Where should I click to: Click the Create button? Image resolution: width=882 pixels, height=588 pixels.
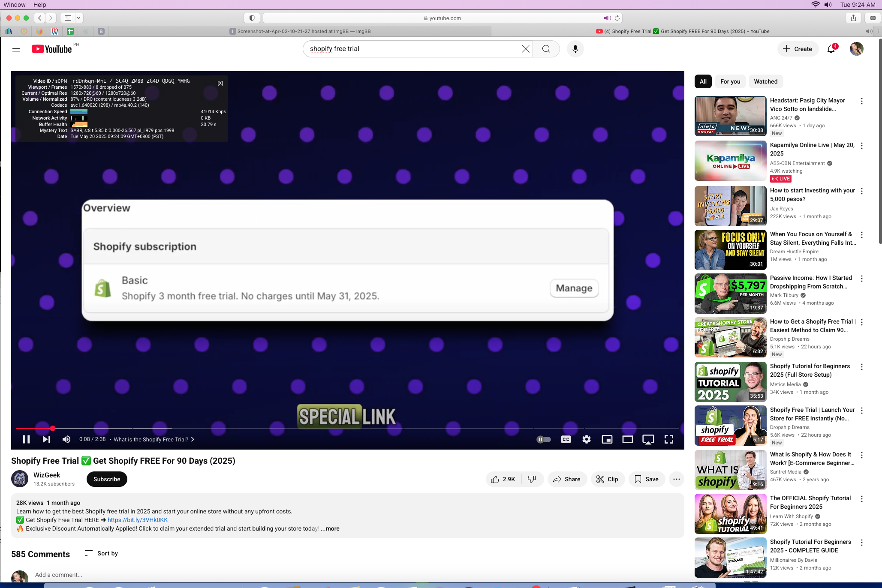798,49
